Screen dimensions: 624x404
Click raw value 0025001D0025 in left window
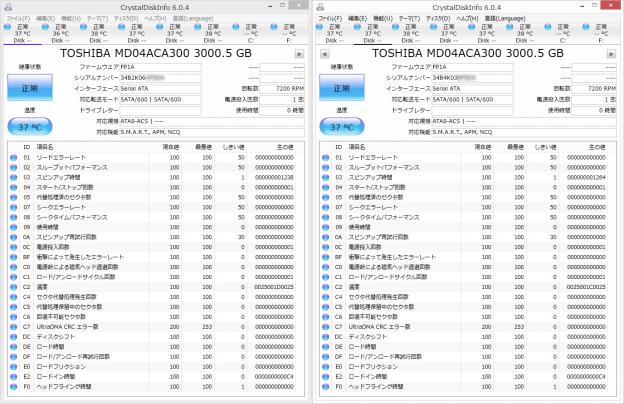(x=274, y=287)
